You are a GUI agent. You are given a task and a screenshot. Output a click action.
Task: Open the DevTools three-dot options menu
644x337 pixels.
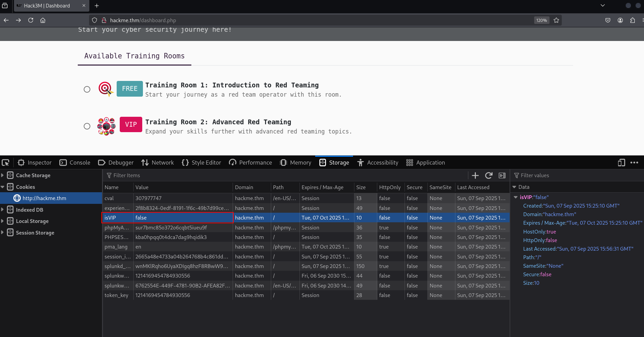[634, 163]
